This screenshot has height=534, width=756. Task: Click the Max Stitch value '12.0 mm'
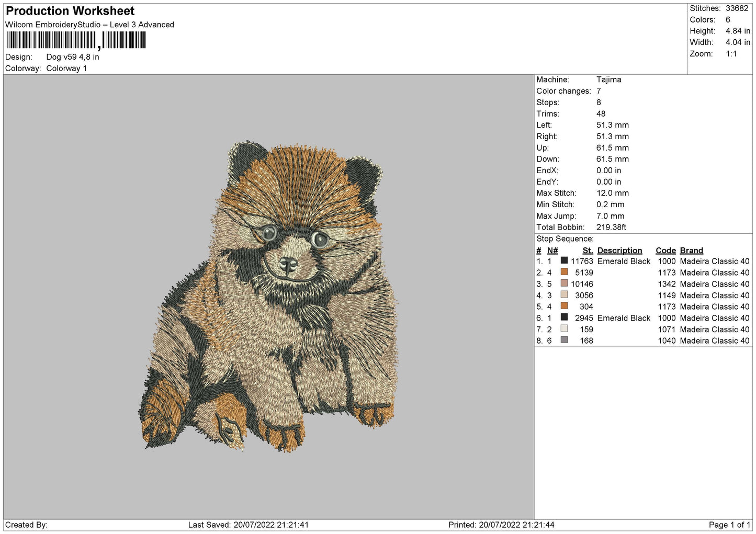click(x=613, y=194)
